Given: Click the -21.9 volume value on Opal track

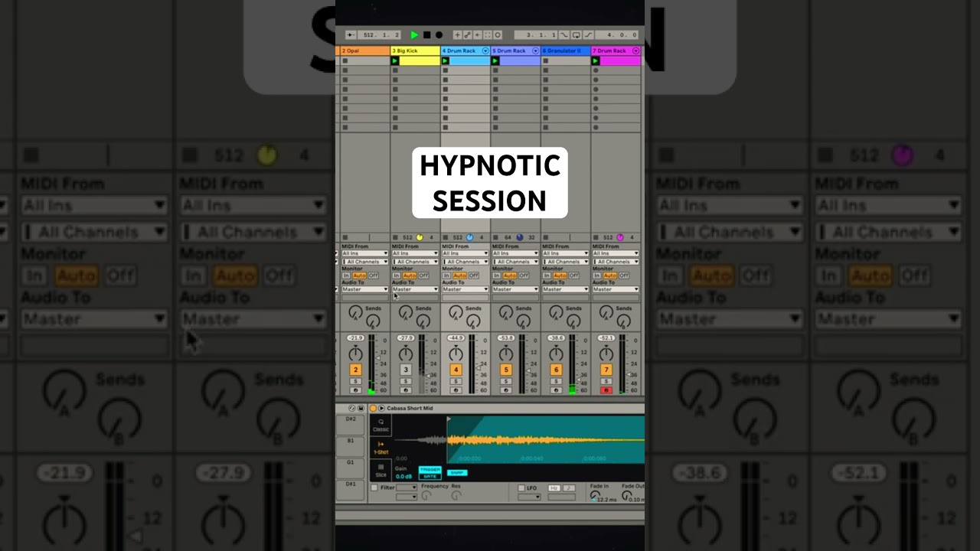Looking at the screenshot, I should (x=355, y=338).
